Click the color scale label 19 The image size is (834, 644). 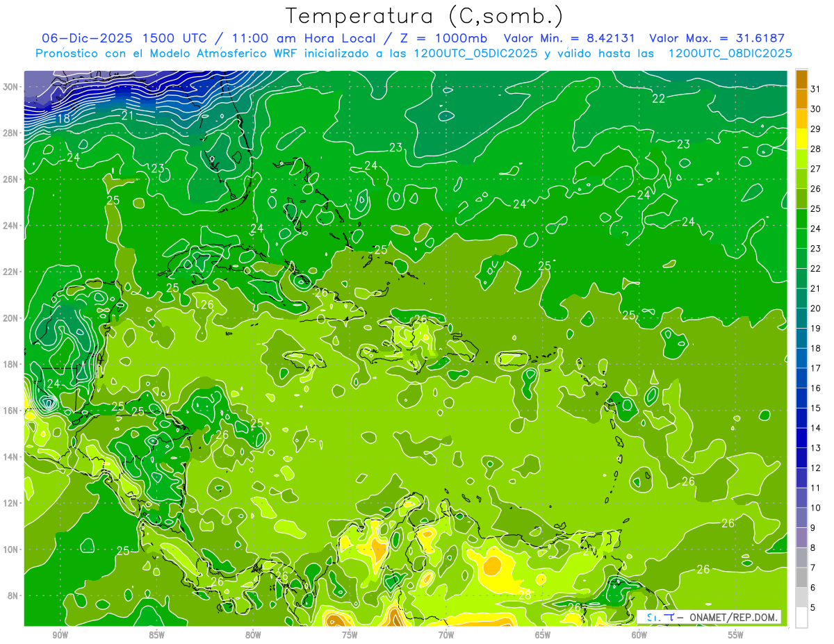point(815,328)
